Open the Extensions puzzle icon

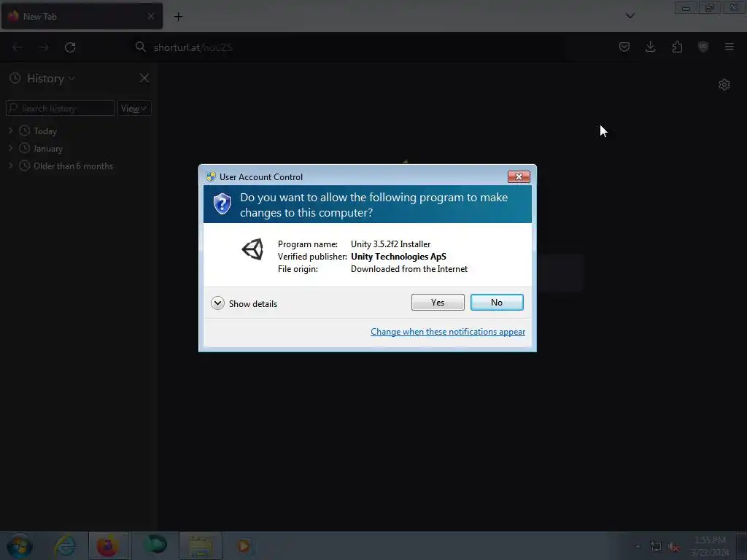pyautogui.click(x=677, y=47)
